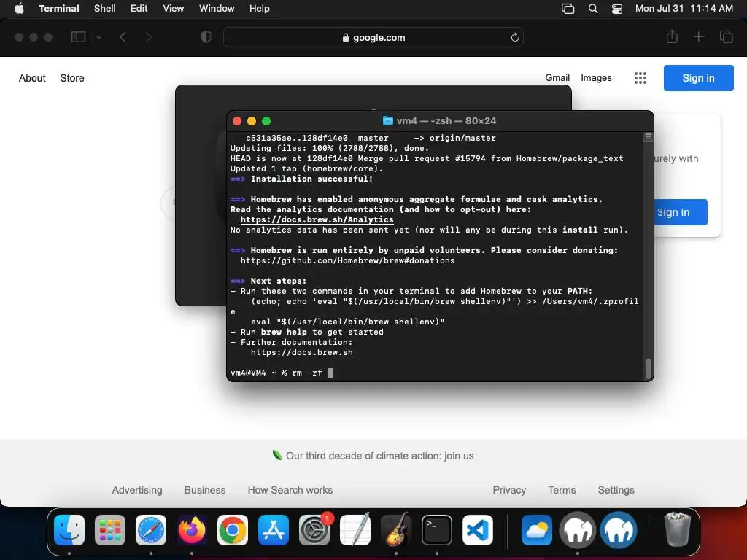
Task: Open the Google Store link
Action: click(x=72, y=78)
